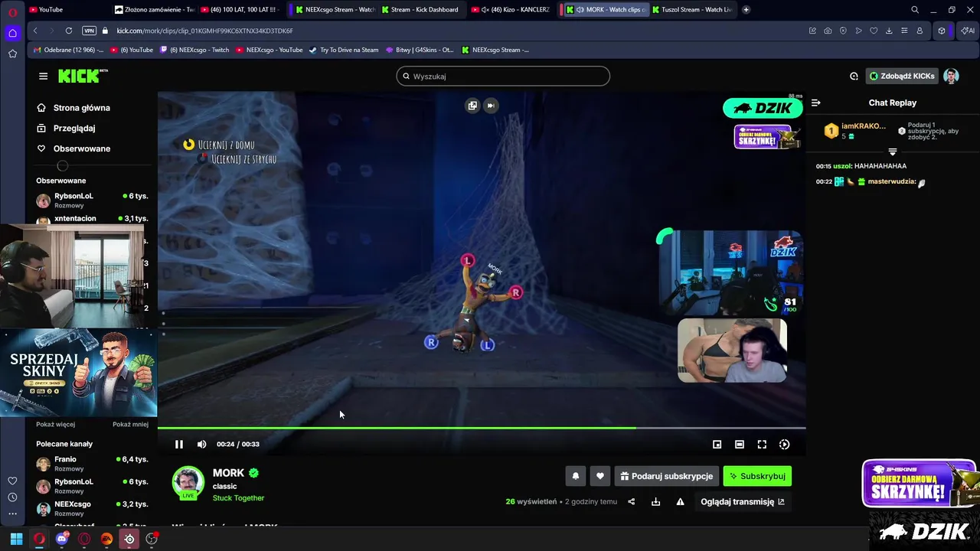Open the Stuck Together category link
Viewport: 980px width, 551px height.
(238, 498)
